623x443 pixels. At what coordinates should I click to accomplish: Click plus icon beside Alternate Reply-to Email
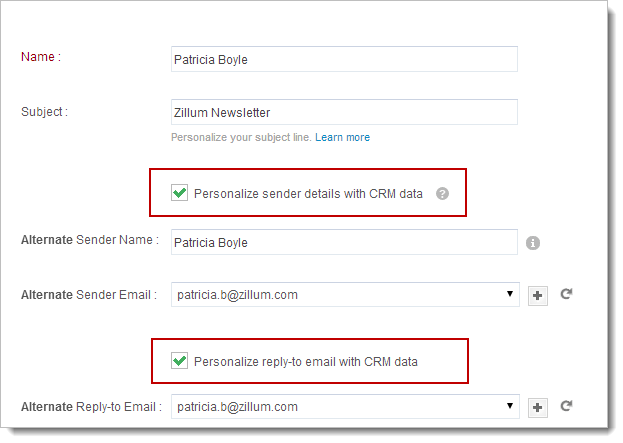coord(538,407)
